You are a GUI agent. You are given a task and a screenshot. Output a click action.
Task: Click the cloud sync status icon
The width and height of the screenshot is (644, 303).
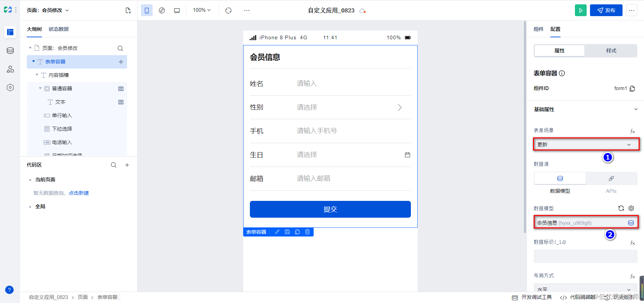pyautogui.click(x=363, y=11)
